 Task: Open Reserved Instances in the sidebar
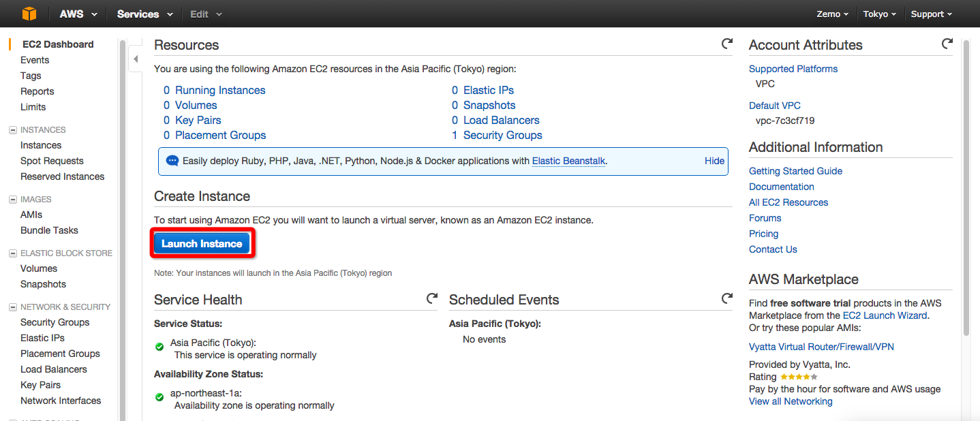tap(63, 176)
